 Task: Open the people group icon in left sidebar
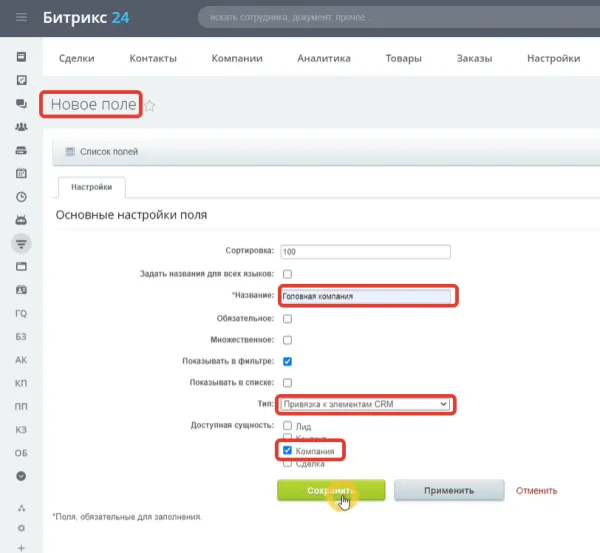tap(21, 127)
